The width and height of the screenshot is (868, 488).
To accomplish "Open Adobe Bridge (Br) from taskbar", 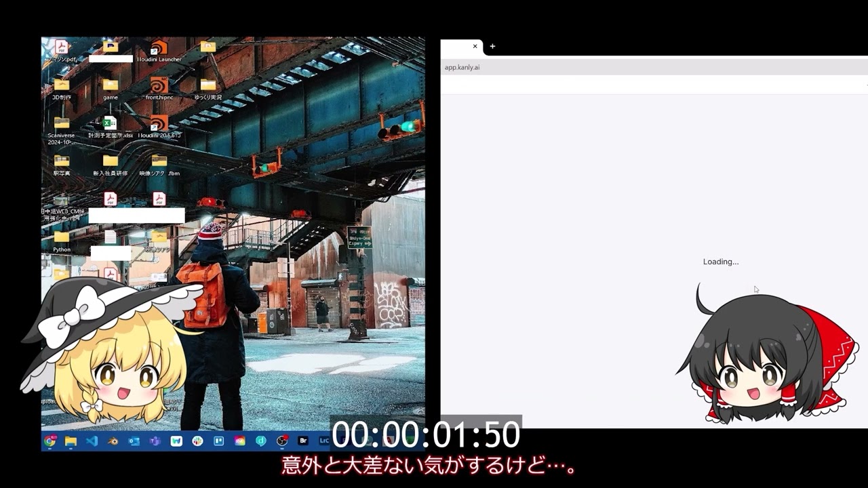I will click(303, 441).
